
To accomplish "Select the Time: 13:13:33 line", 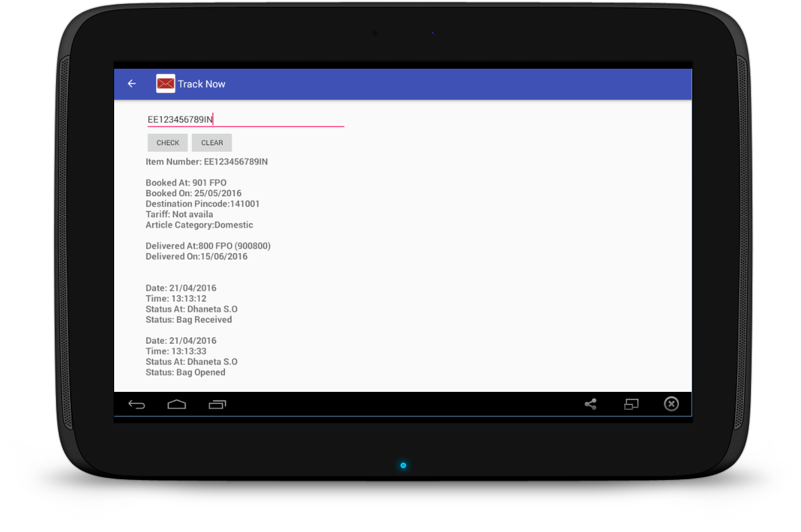I will tap(176, 351).
